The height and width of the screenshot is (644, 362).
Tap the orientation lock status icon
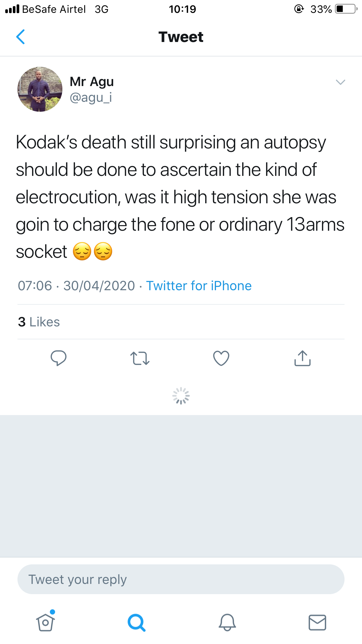tap(299, 9)
